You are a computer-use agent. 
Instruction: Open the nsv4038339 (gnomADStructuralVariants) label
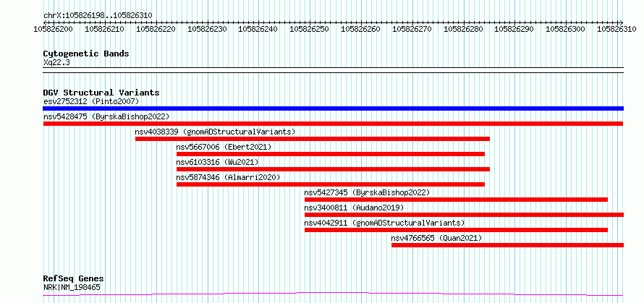point(215,132)
